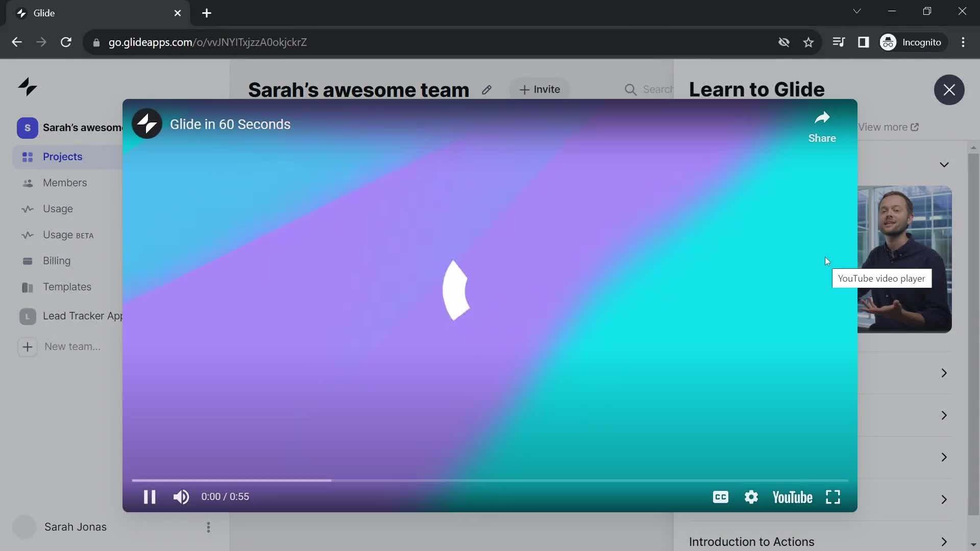Image resolution: width=980 pixels, height=551 pixels.
Task: Drag the video progress bar slider
Action: tap(133, 480)
